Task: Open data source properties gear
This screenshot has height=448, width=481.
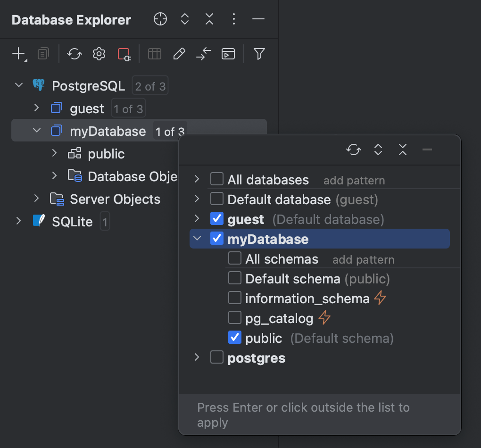Action: pyautogui.click(x=99, y=54)
